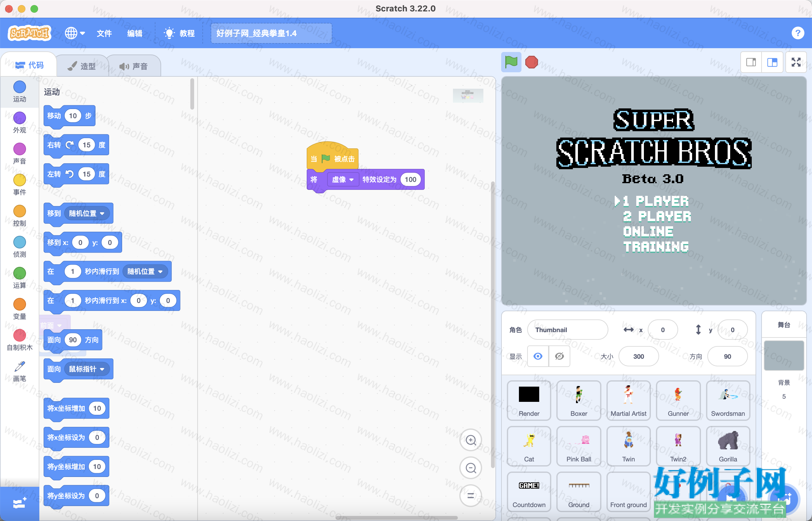Select the 运动 motion category
Screen dimensions: 812x521
pos(19,91)
